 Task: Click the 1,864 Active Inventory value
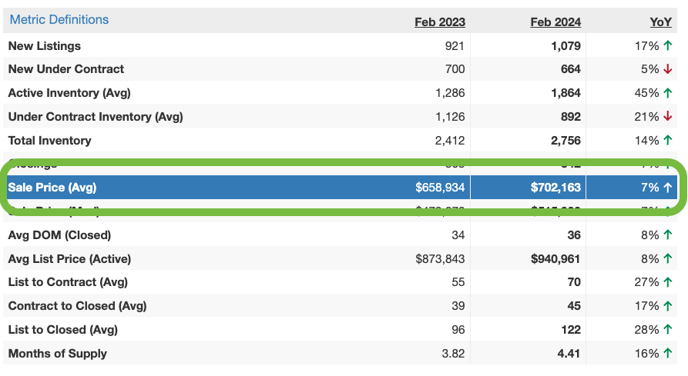tap(566, 93)
